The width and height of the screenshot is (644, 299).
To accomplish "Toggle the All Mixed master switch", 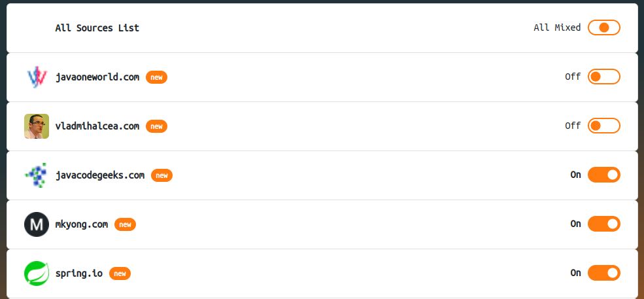I will click(x=603, y=27).
